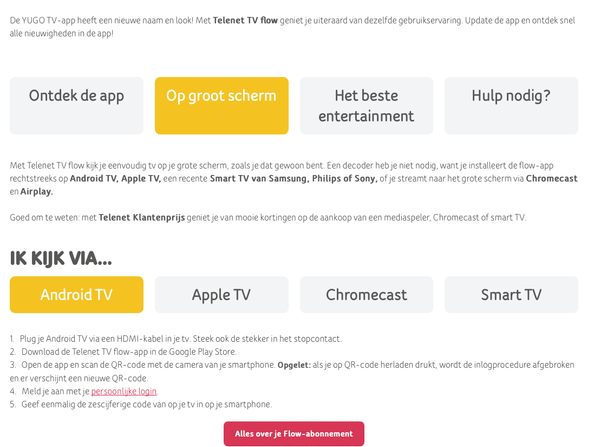Screen dimensions: 600x447
Task: Select the Apple TV device button
Action: tap(221, 295)
